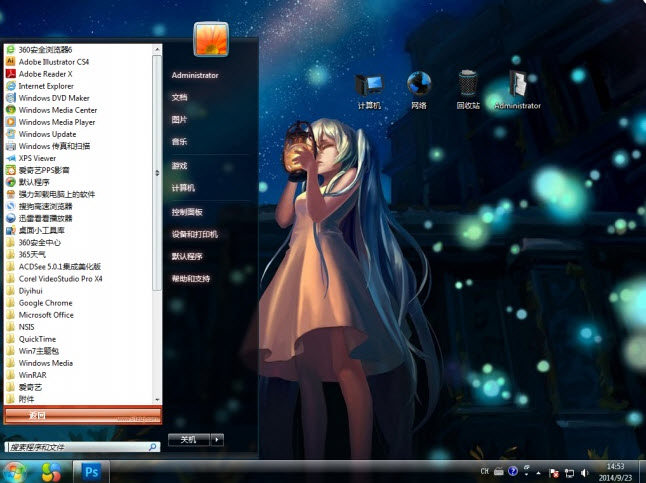Image resolution: width=646 pixels, height=483 pixels.
Task: Expand the NSIS folder
Action: pyautogui.click(x=21, y=327)
